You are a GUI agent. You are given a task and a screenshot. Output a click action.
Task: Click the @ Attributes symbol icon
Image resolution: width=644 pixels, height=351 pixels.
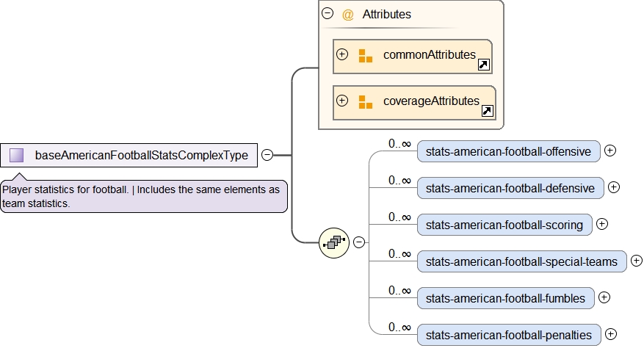pos(348,15)
